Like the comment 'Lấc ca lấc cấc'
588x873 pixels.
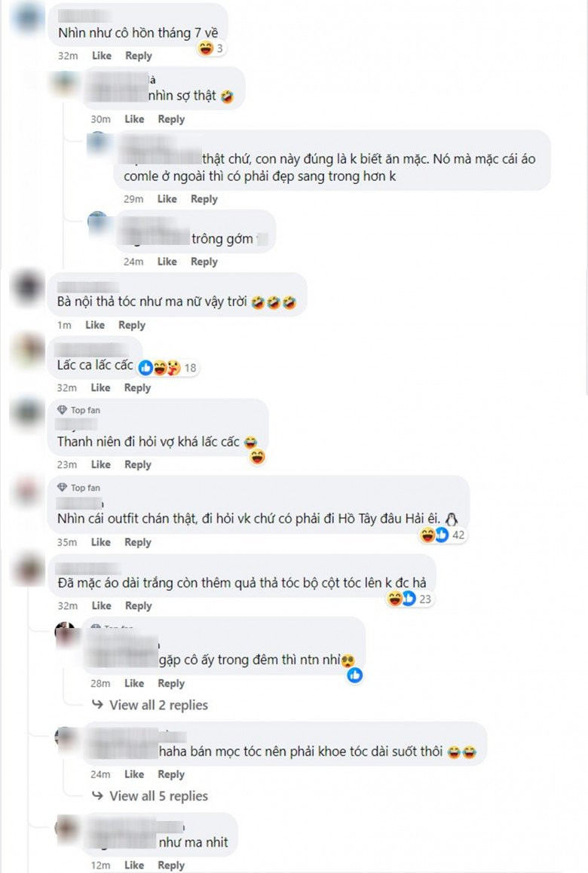(100, 387)
